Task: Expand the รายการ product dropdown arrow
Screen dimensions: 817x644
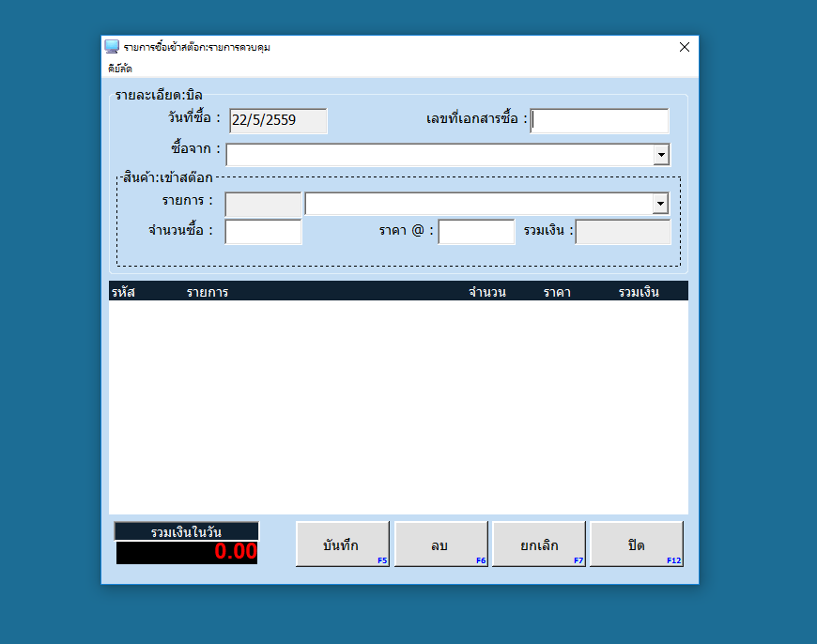Action: coord(660,204)
